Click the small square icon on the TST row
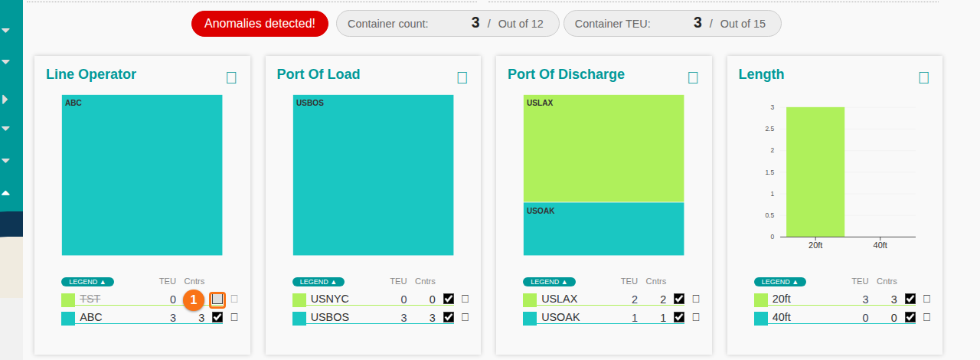This screenshot has height=360, width=980. click(x=234, y=299)
